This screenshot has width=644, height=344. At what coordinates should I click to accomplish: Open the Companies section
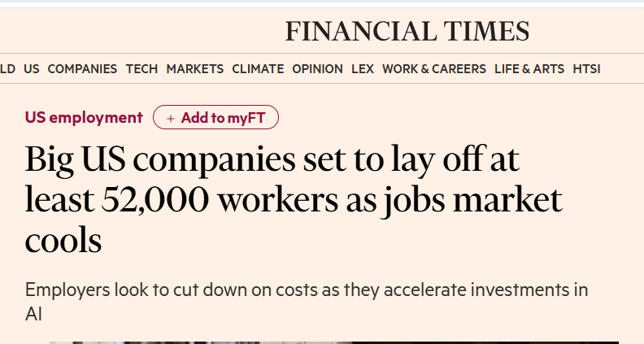point(82,69)
